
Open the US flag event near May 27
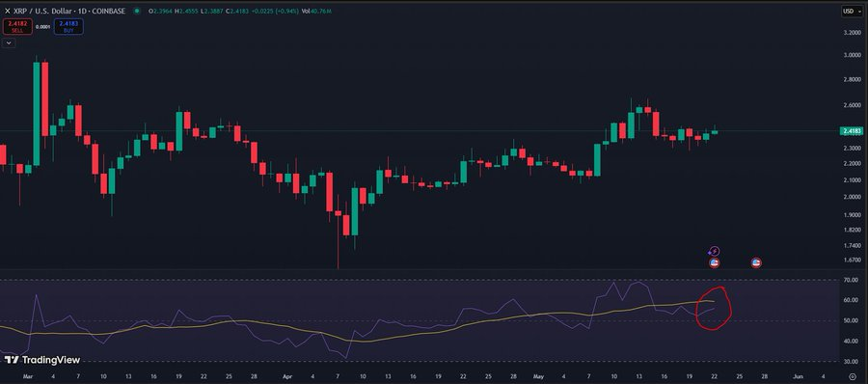[756, 263]
